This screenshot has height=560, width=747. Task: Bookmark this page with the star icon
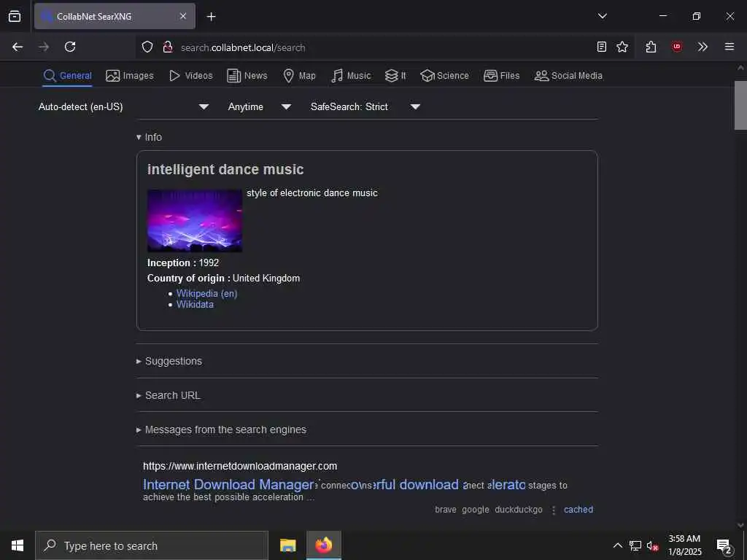tap(622, 47)
